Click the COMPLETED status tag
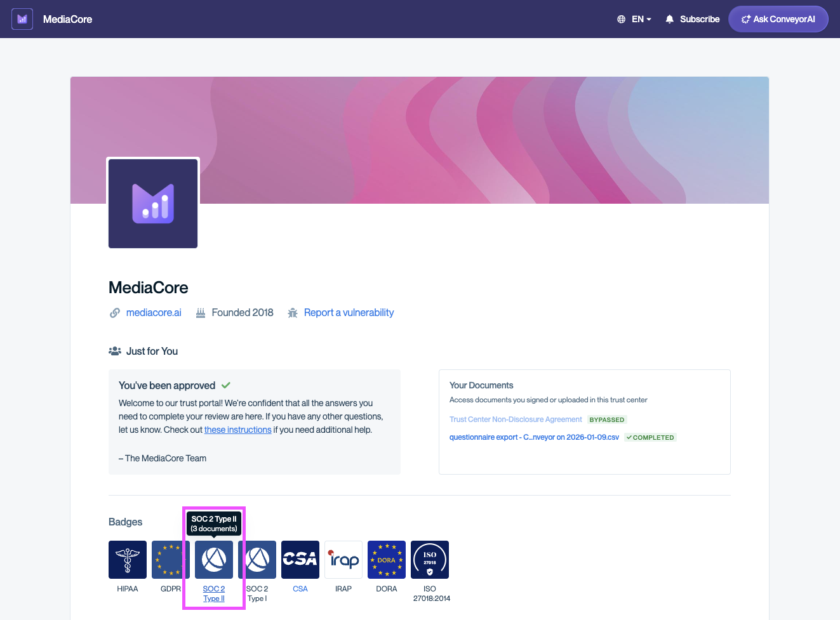Image resolution: width=840 pixels, height=620 pixels. pos(650,437)
